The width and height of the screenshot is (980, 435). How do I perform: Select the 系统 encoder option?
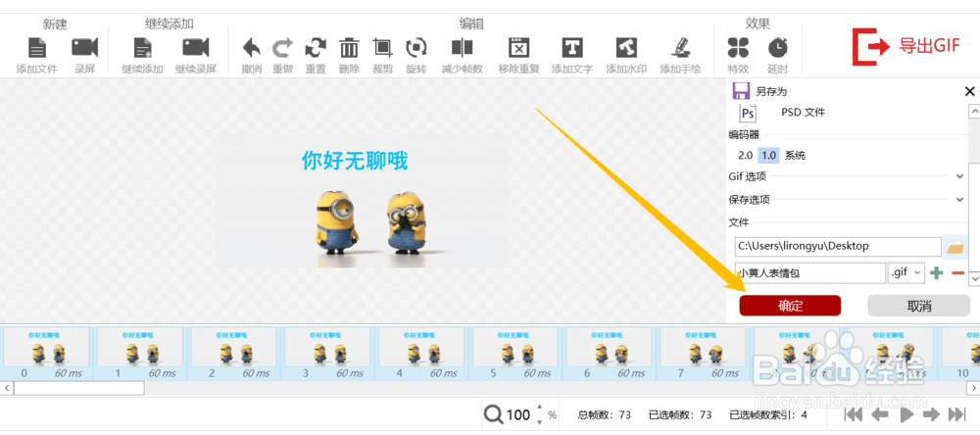click(795, 156)
